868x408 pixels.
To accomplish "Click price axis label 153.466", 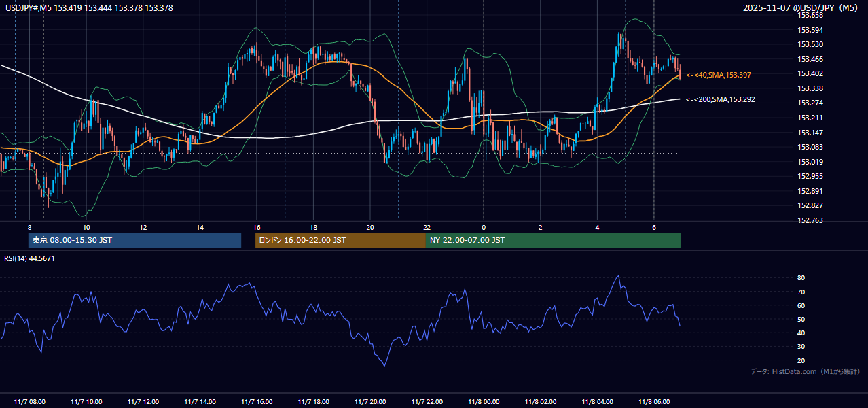I will pos(810,59).
